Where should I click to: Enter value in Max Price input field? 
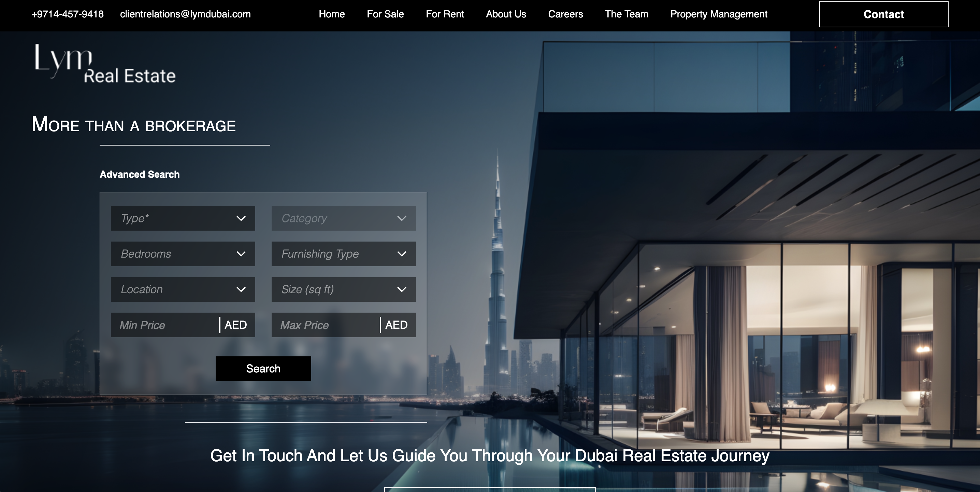coord(328,325)
